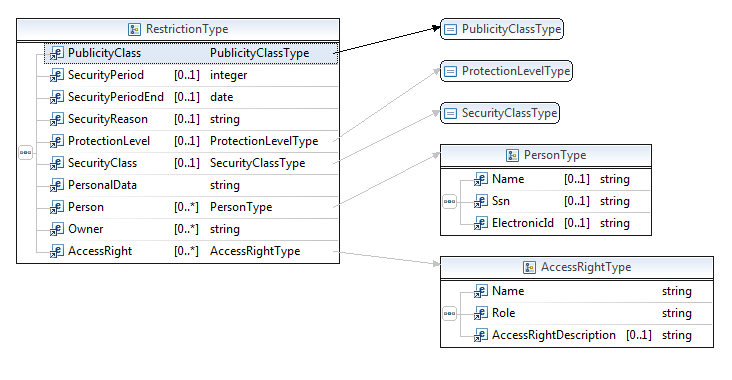
Task: Click the string type of PersonalData
Action: (225, 185)
